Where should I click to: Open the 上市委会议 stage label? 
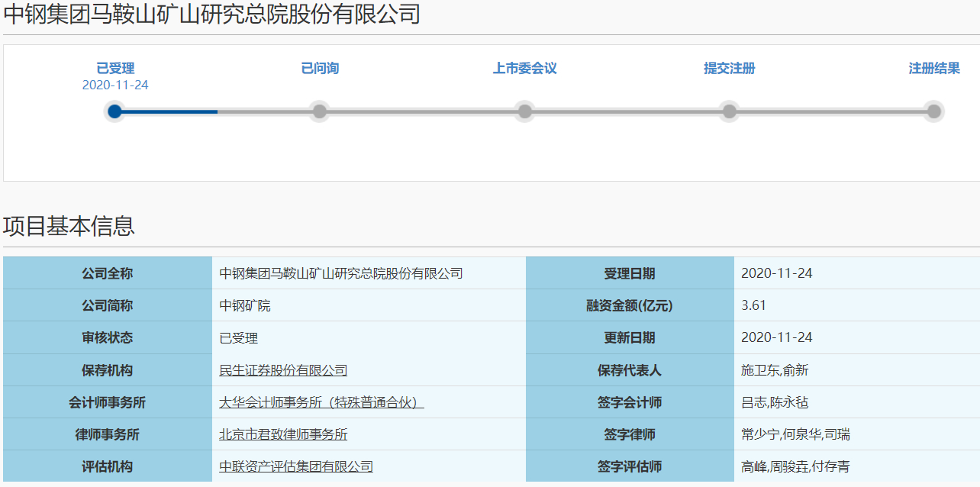[x=525, y=69]
